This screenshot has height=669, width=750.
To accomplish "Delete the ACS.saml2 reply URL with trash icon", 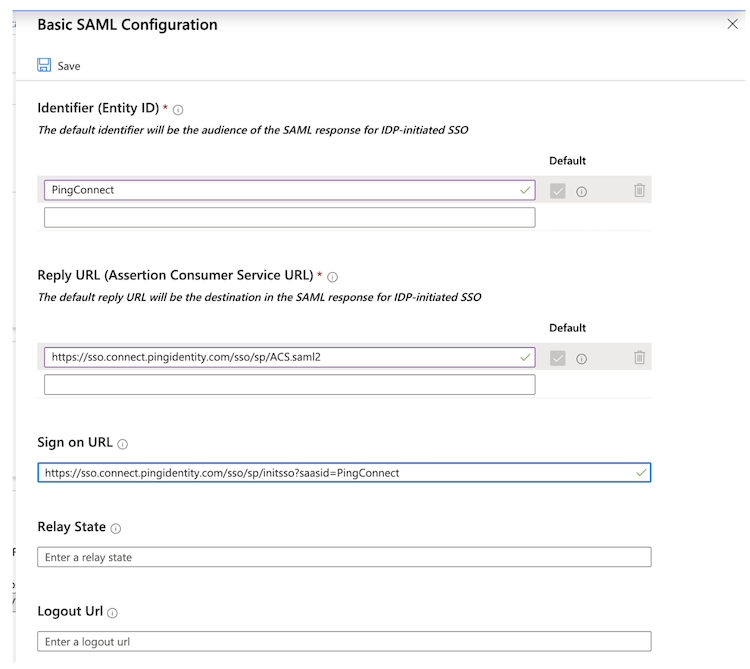I will point(639,358).
